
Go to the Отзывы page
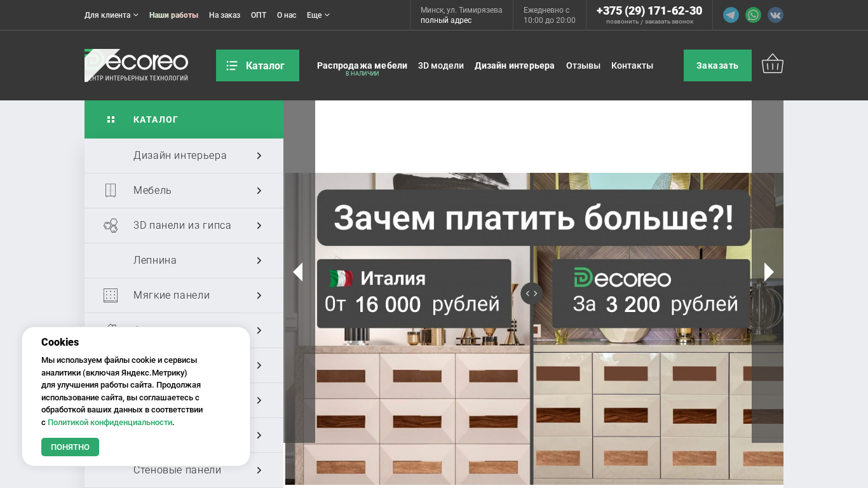point(583,65)
